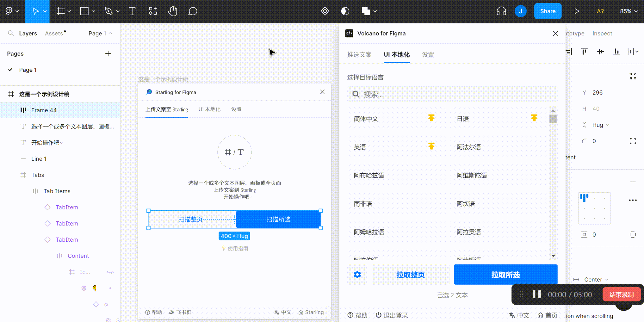Viewport: 644px width, 322px height.
Task: Click the Share button
Action: point(548,11)
